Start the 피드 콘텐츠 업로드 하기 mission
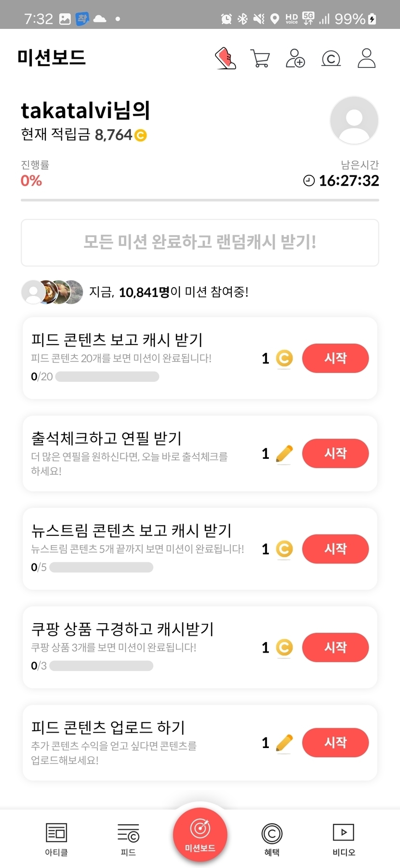This screenshot has height=868, width=400. [x=335, y=743]
